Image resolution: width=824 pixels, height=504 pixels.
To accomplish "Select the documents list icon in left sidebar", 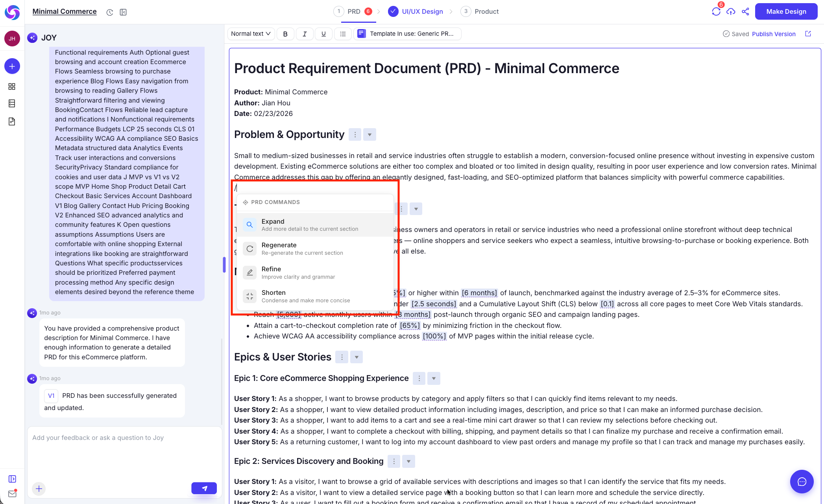I will click(12, 103).
